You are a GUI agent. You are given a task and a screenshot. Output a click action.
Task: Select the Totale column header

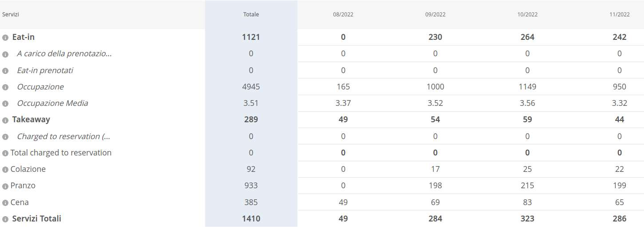pos(251,14)
